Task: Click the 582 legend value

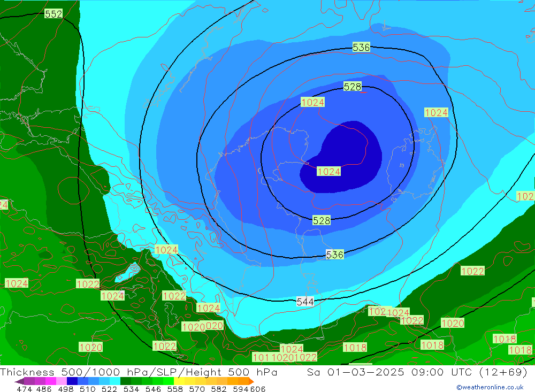Action: pyautogui.click(x=219, y=389)
